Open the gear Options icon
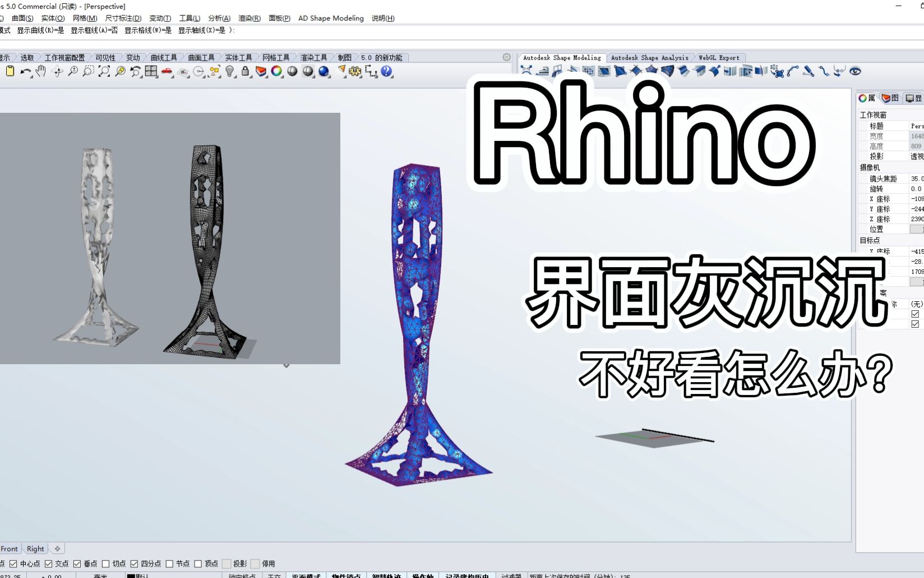Screen dimensions: 924x578 pos(355,71)
